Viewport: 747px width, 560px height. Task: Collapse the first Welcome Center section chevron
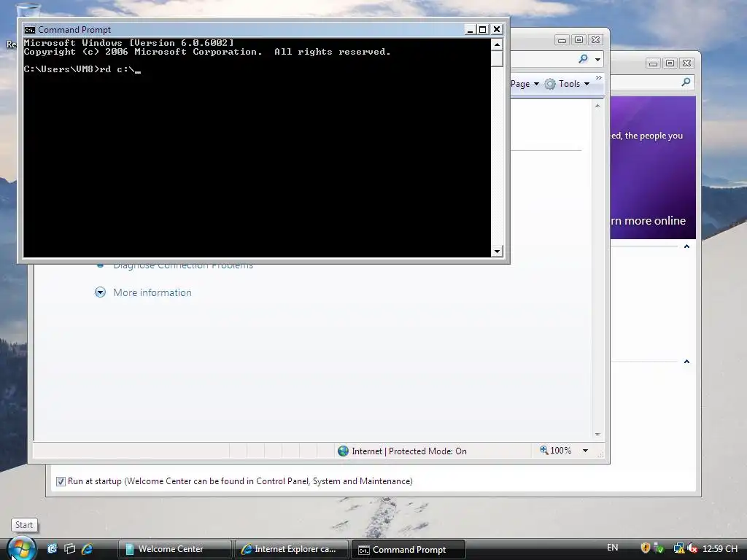(686, 246)
